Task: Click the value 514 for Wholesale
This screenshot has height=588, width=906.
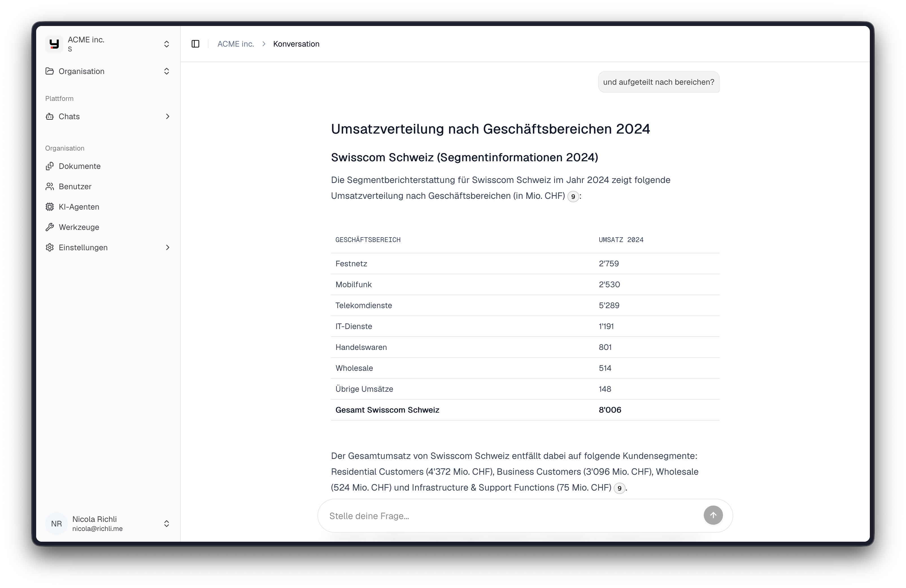Action: 605,368
